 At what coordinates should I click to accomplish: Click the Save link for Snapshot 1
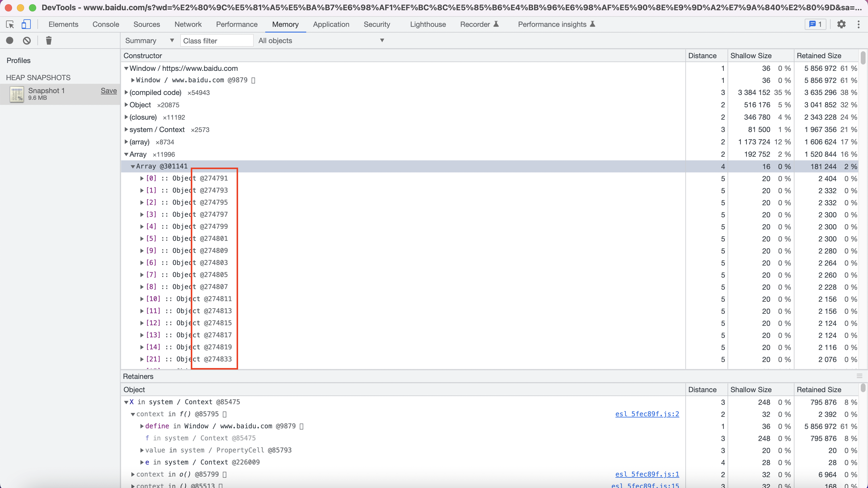click(x=108, y=91)
